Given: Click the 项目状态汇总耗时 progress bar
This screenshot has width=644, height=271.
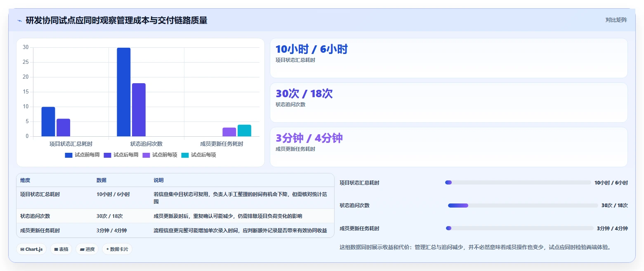Looking at the screenshot, I should click(x=518, y=182).
